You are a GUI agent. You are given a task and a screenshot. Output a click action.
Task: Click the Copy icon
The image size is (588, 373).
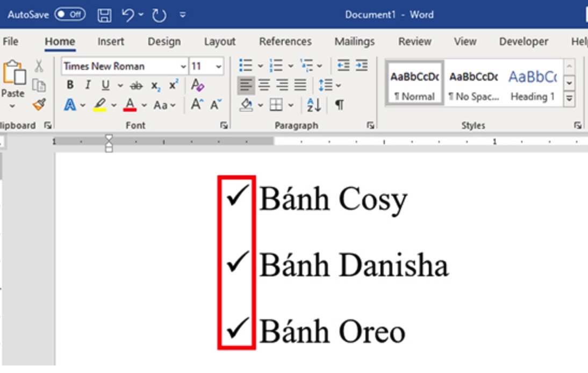click(39, 85)
